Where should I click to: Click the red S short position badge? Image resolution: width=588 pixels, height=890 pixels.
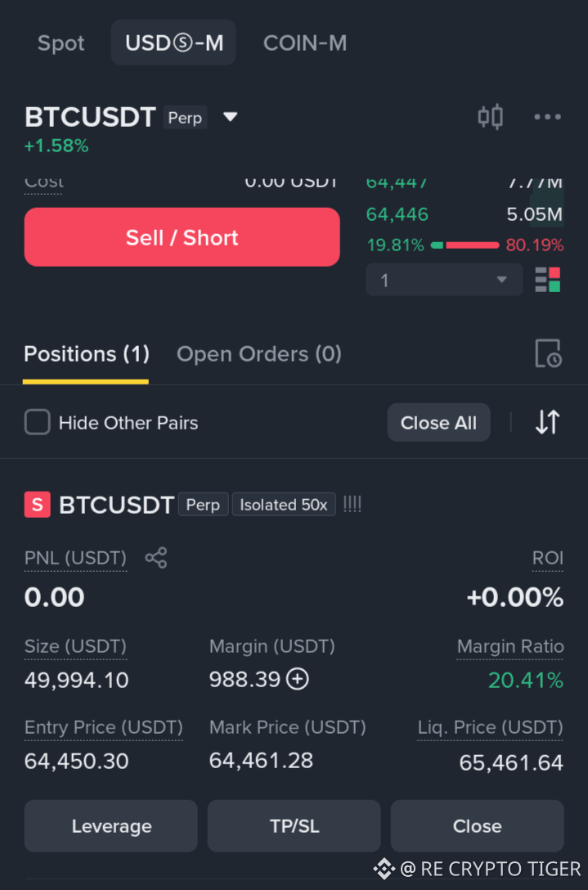[x=38, y=505]
